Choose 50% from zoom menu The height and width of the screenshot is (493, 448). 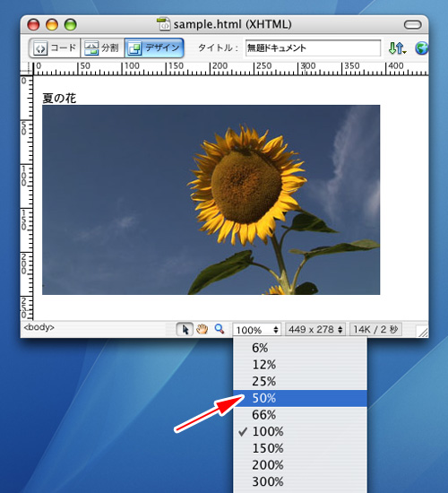tap(300, 398)
